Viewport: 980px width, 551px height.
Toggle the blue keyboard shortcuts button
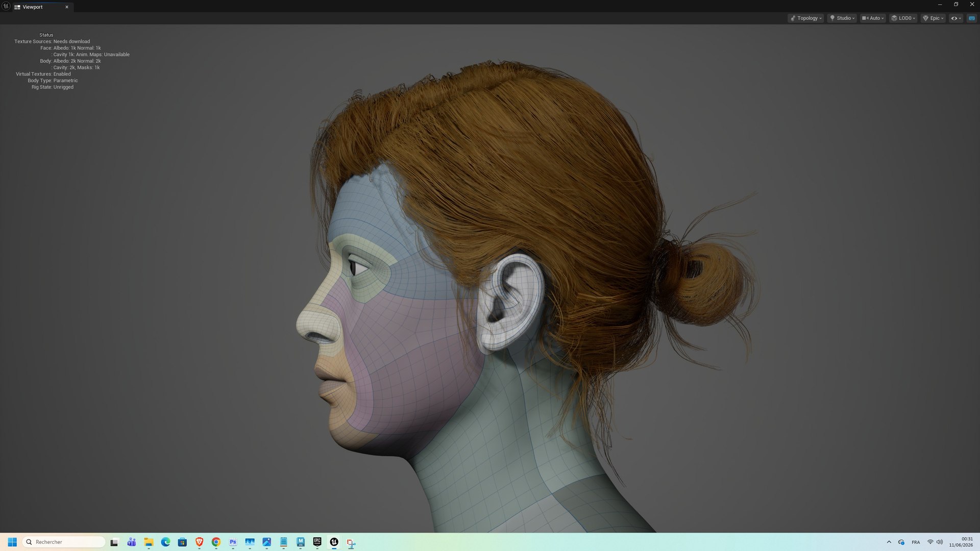pos(971,18)
